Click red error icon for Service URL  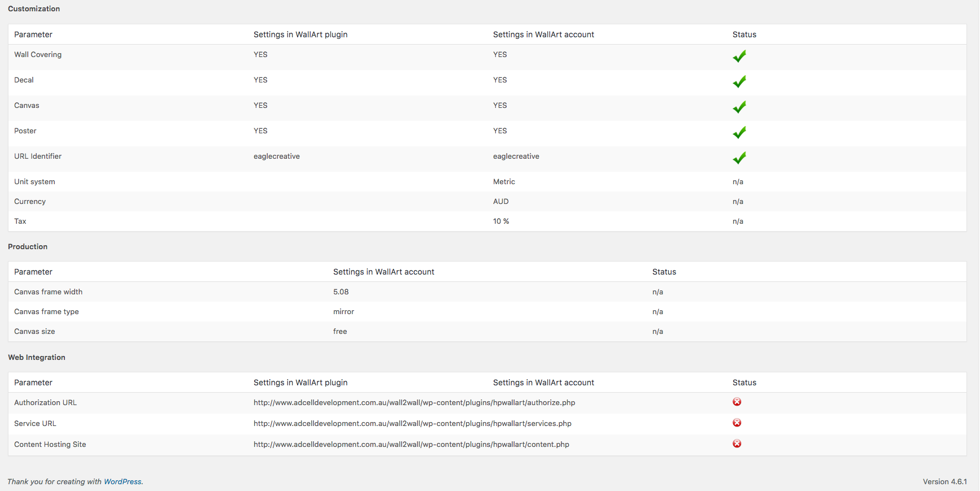tap(737, 423)
